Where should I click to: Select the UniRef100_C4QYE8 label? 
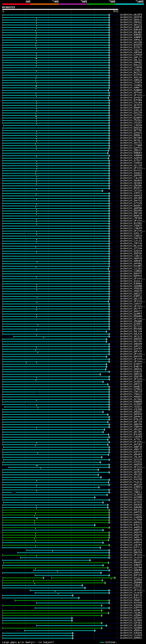point(131,437)
